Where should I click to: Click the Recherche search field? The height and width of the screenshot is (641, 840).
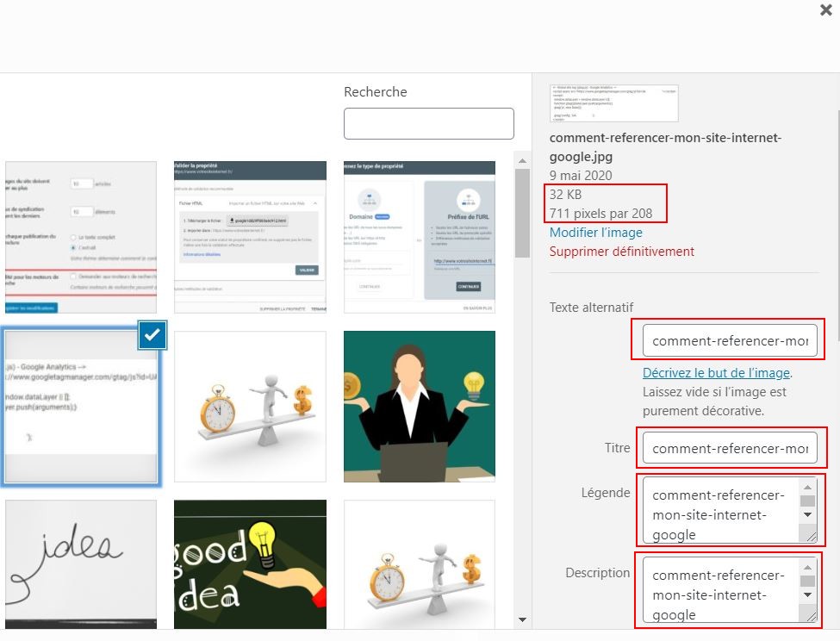pos(428,124)
